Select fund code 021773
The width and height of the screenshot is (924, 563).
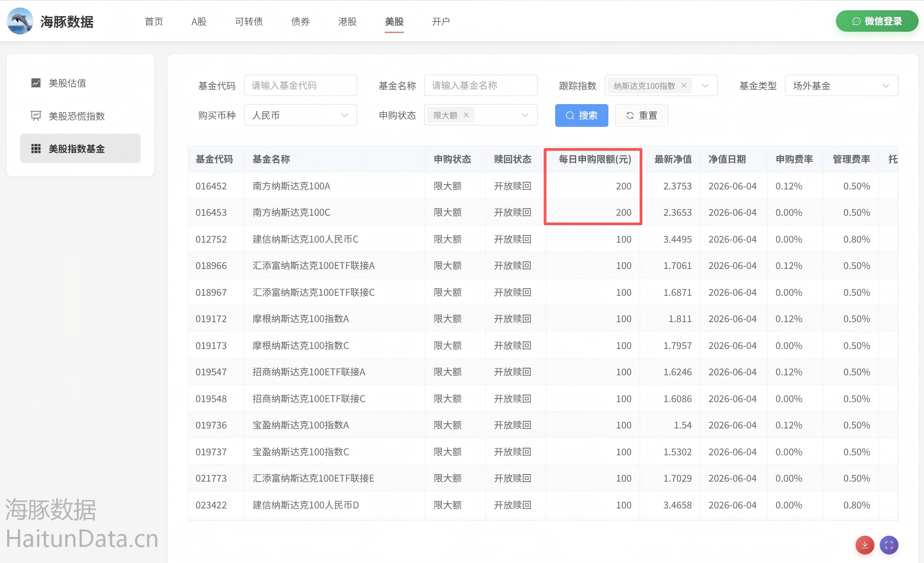coord(211,478)
